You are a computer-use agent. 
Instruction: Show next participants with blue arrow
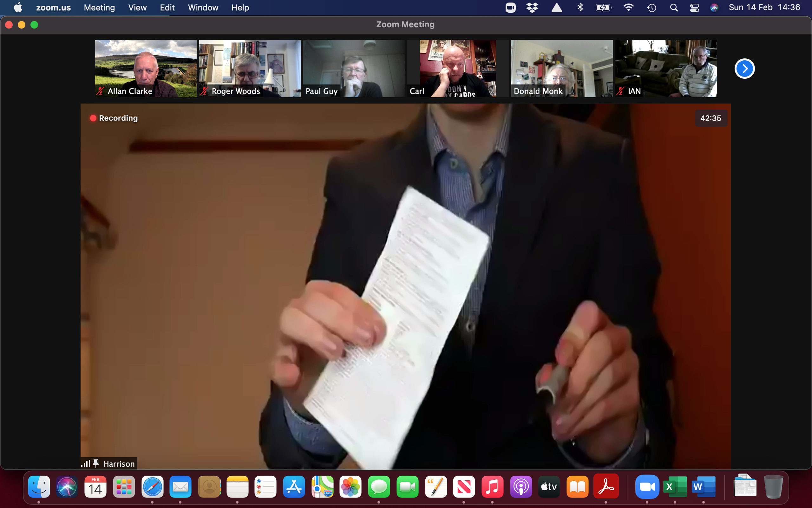pyautogui.click(x=744, y=69)
